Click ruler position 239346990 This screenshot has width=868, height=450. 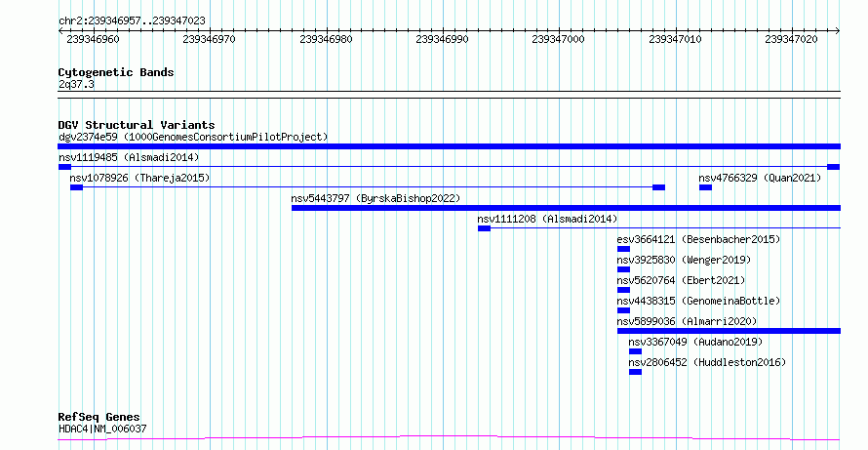coord(442,39)
